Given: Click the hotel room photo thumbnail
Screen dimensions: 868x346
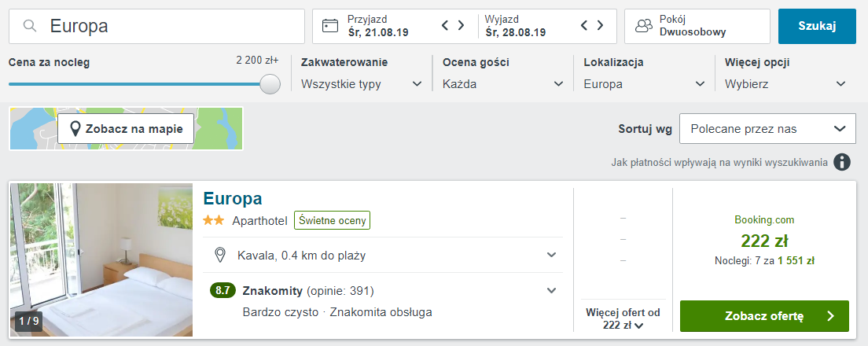Looking at the screenshot, I should pos(101,260).
